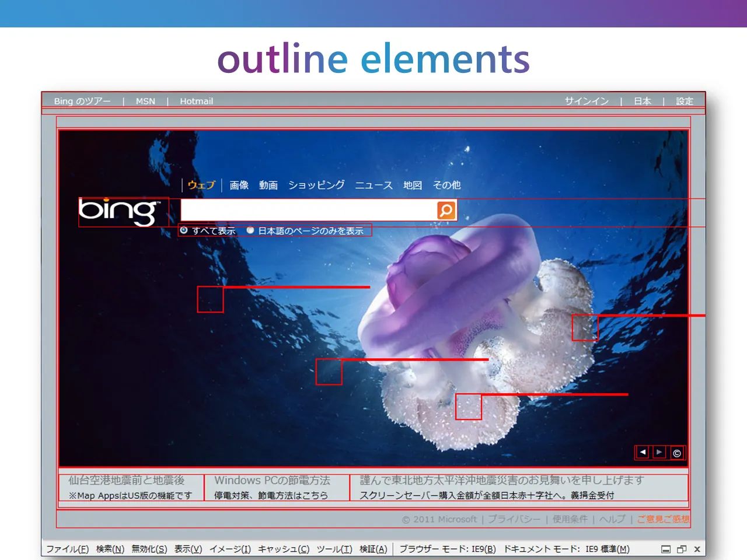Switch to 動画 search tab

click(268, 185)
